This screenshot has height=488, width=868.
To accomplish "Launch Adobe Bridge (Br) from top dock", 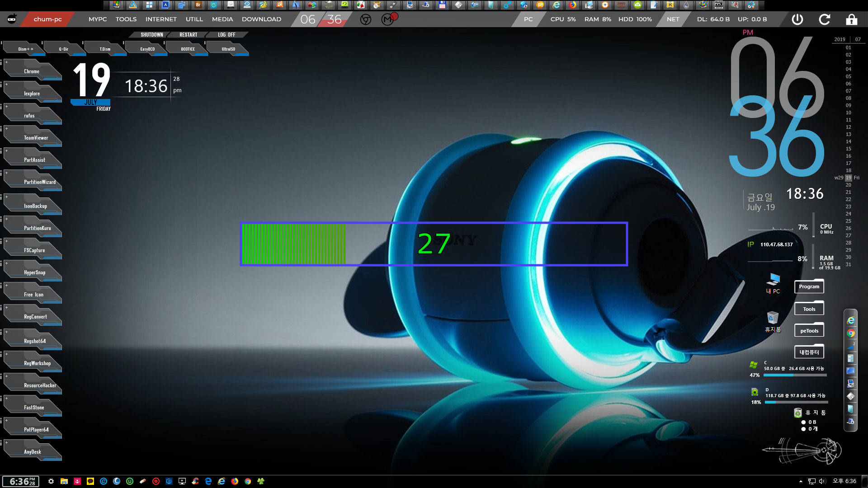I will (198, 5).
